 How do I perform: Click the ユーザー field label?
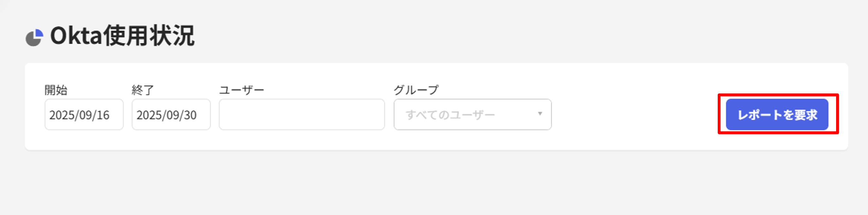(242, 90)
